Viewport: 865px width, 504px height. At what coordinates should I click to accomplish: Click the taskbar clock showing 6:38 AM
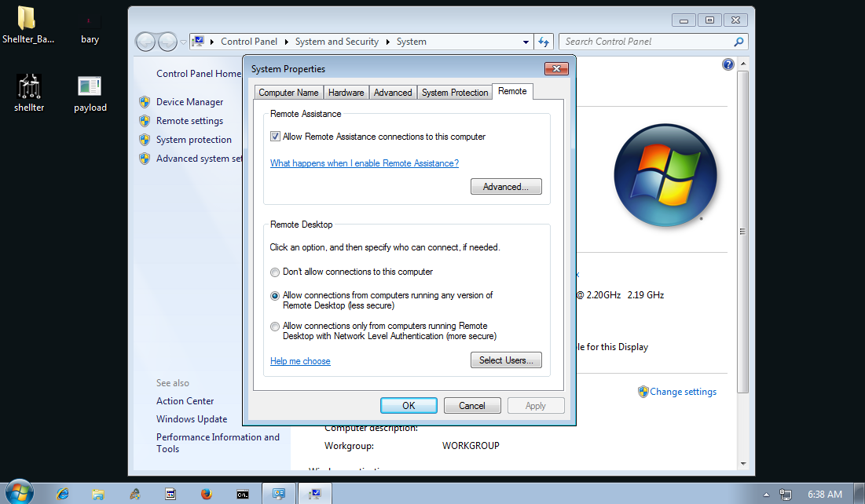[825, 495]
